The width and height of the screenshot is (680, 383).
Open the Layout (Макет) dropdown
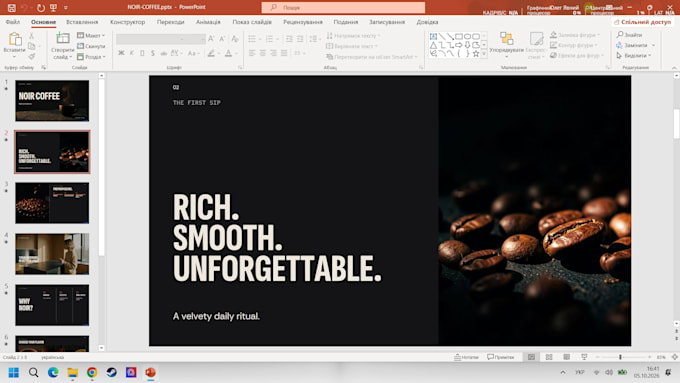coord(91,36)
